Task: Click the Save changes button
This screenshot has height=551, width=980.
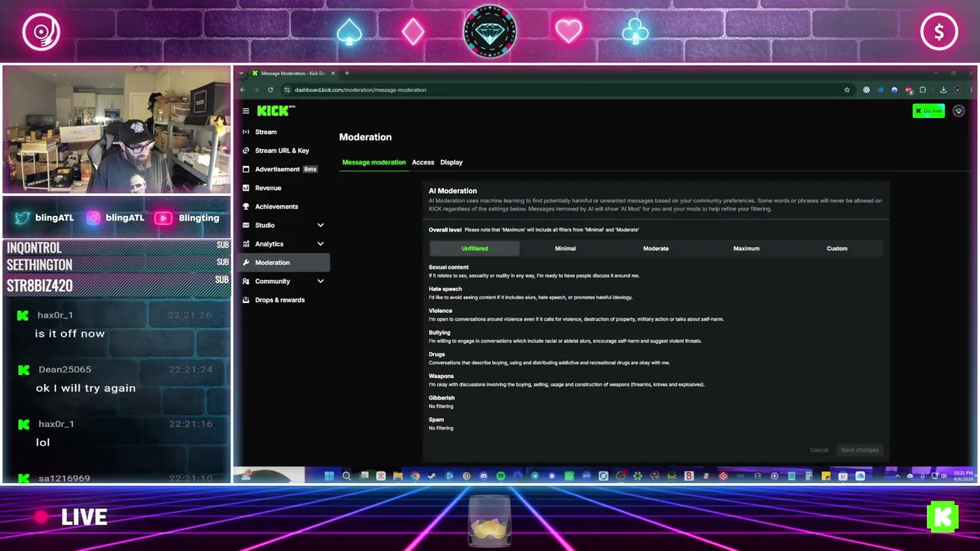Action: click(860, 450)
